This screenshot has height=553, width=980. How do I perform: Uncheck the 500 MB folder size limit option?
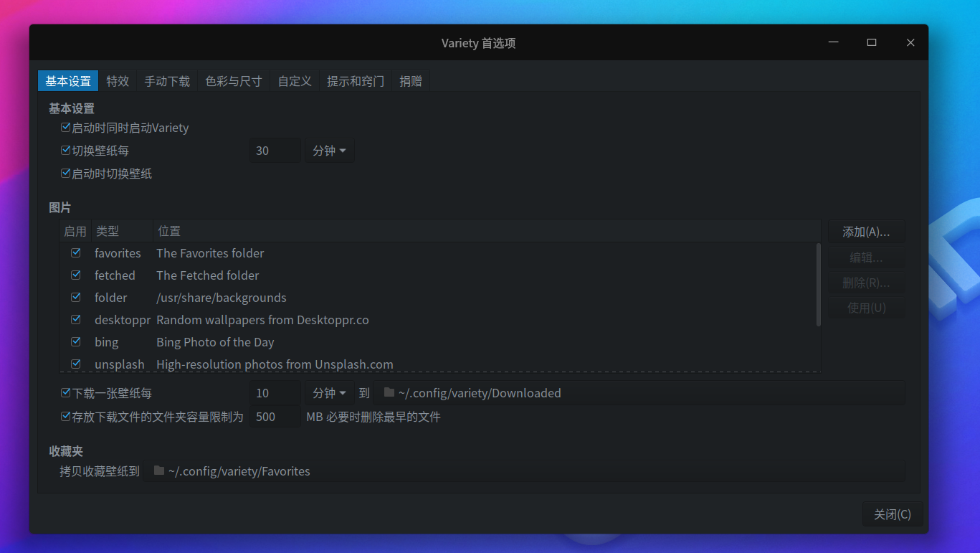[x=65, y=416]
